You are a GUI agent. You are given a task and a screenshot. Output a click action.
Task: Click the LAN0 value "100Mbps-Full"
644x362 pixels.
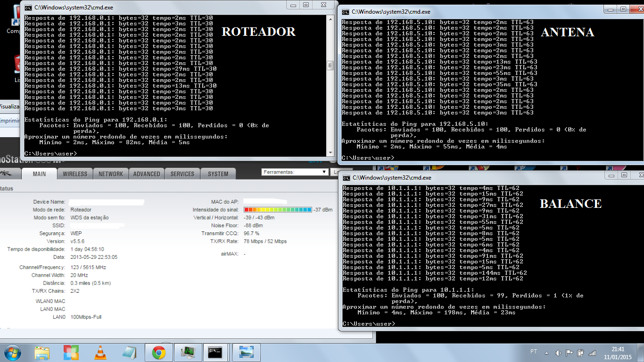86,317
